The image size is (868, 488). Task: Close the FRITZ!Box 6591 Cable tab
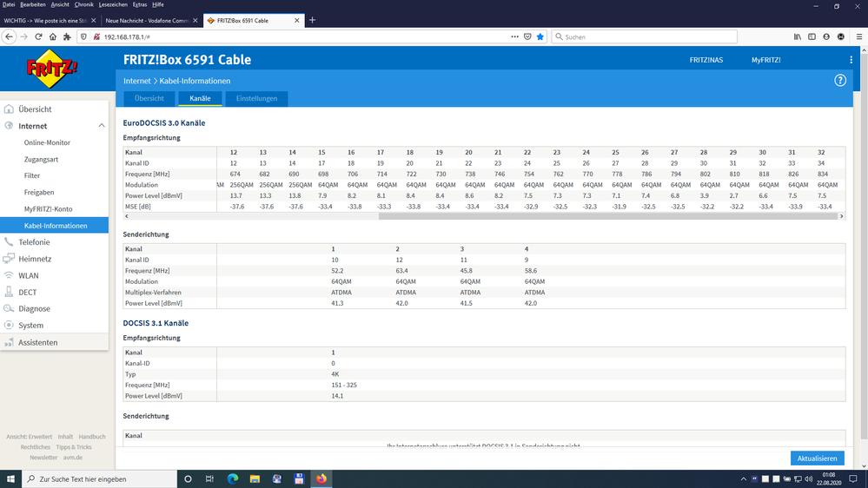[296, 21]
